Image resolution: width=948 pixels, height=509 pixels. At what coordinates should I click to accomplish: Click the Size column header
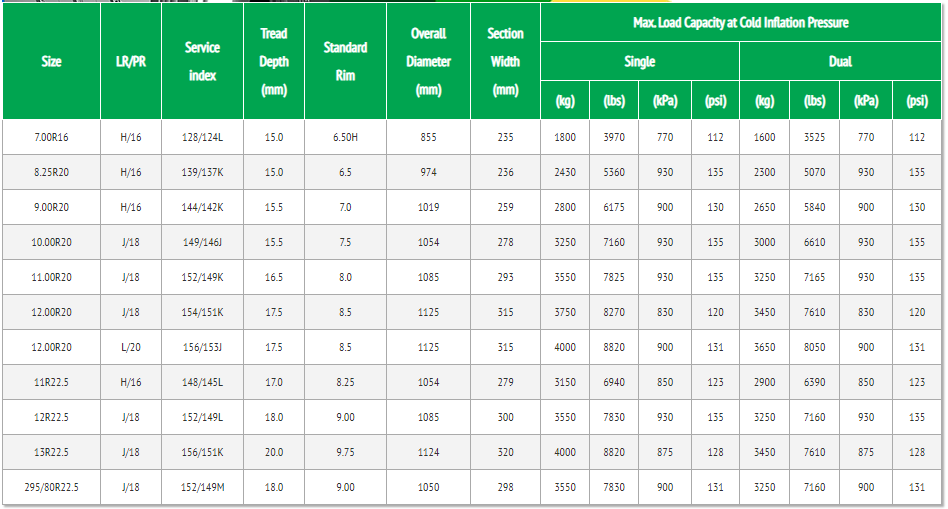click(51, 62)
